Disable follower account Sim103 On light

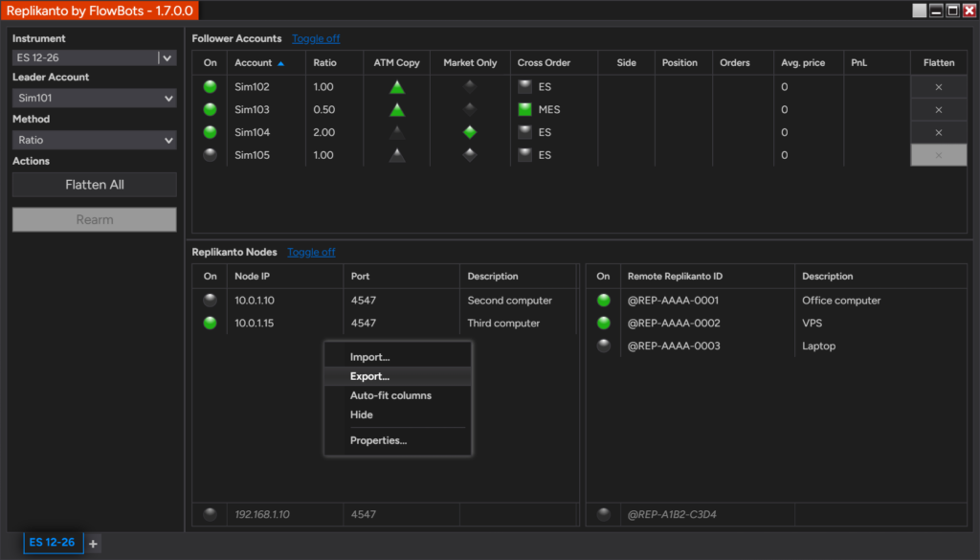pyautogui.click(x=210, y=109)
